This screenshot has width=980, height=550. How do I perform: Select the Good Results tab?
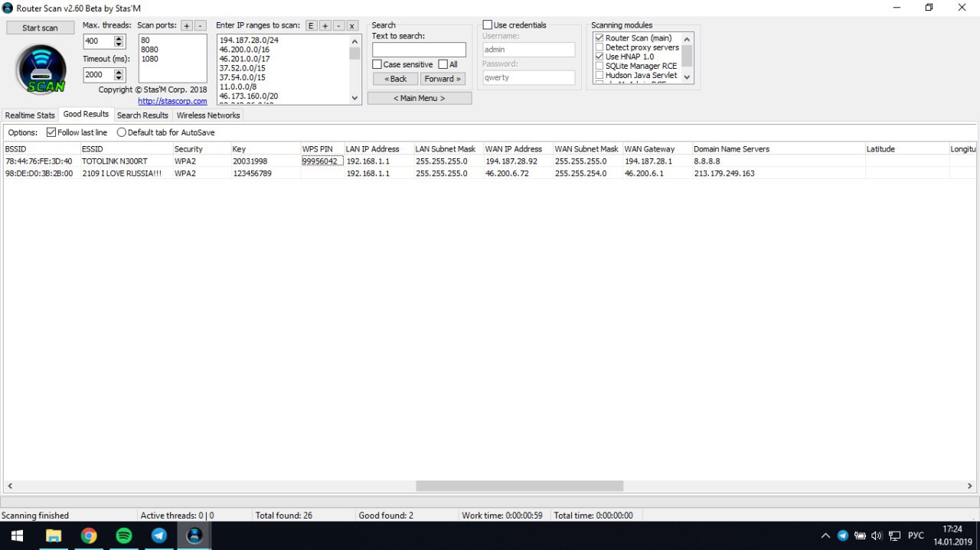86,114
